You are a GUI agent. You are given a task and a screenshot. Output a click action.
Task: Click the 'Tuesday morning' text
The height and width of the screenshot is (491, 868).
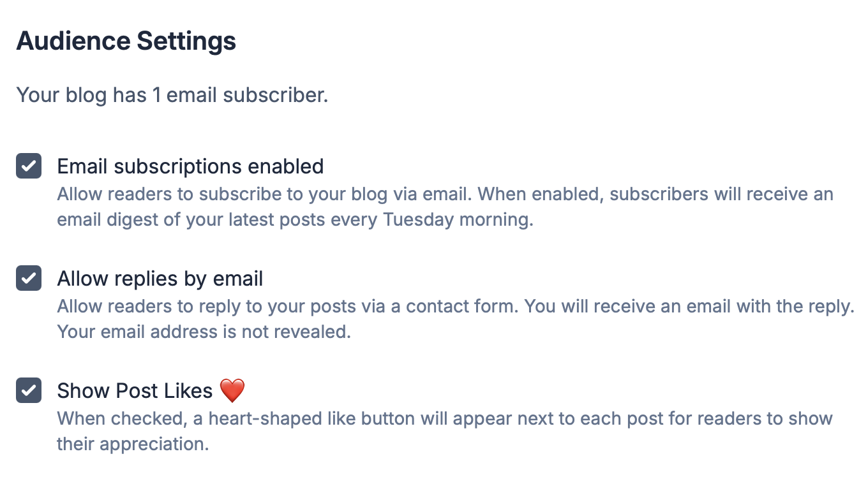[x=458, y=220]
